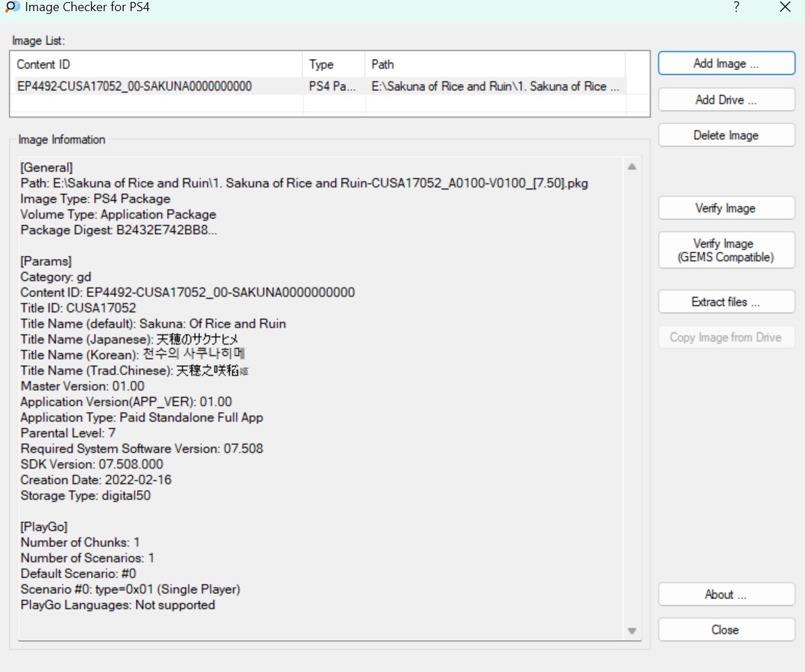Click the E:\Sakuna of Rice and Ruin path cell

click(x=495, y=86)
